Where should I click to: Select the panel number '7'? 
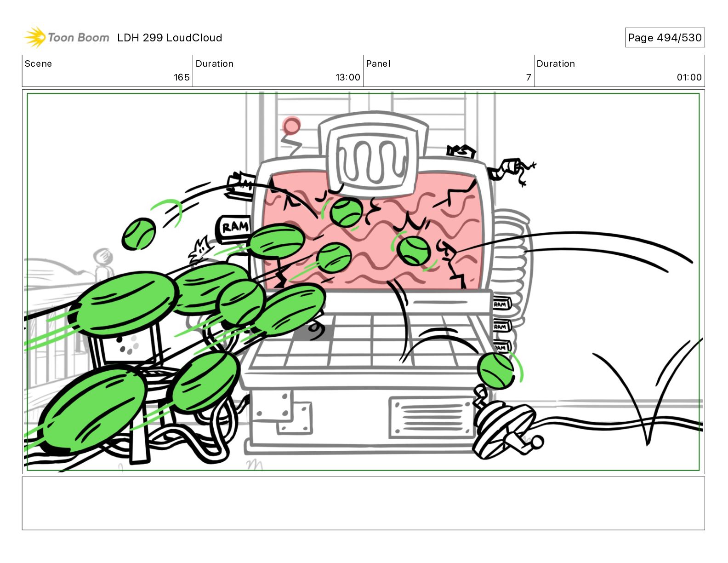pos(529,77)
